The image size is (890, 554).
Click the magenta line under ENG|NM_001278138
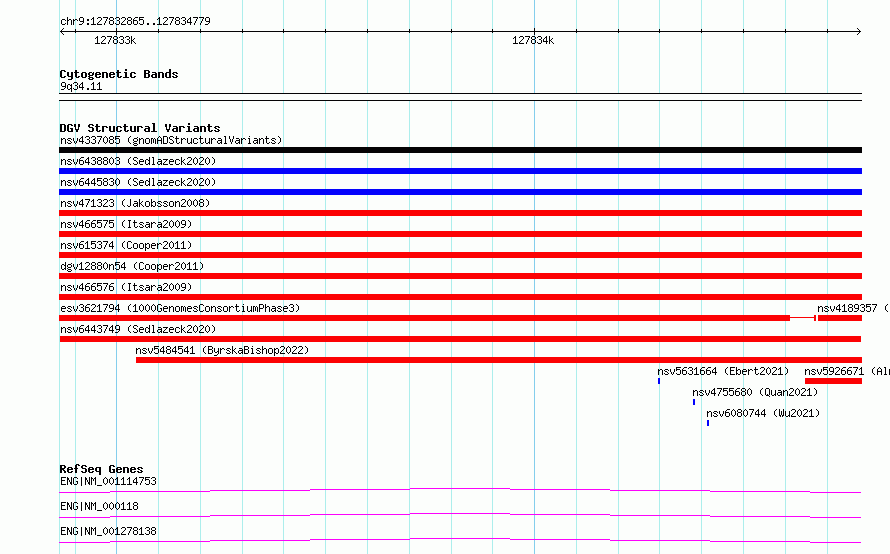click(460, 540)
